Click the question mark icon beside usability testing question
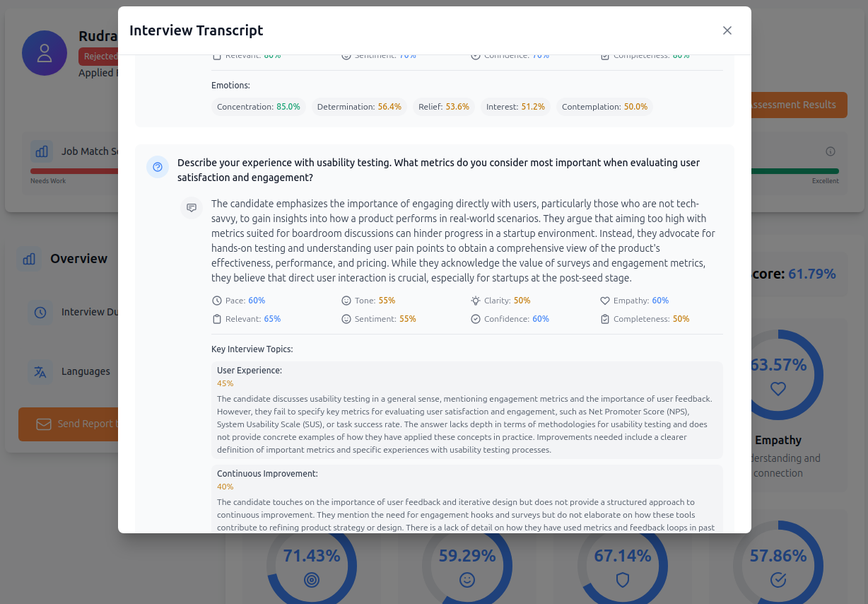 (157, 167)
